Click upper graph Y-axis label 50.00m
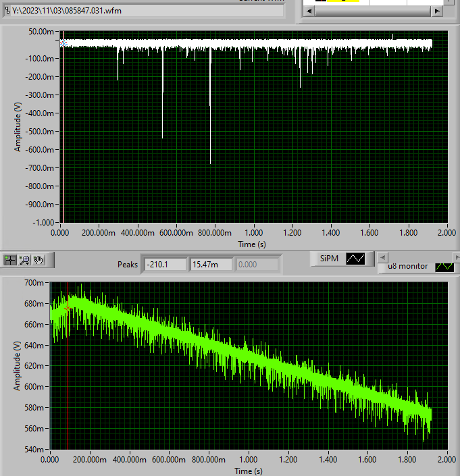The image size is (460, 476). pos(41,32)
